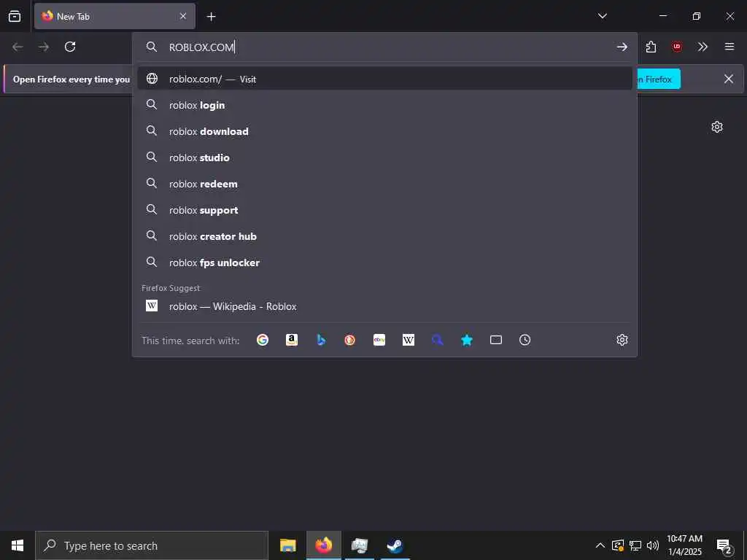Search this time with DuckDuckGo
The width and height of the screenshot is (747, 560).
(349, 340)
